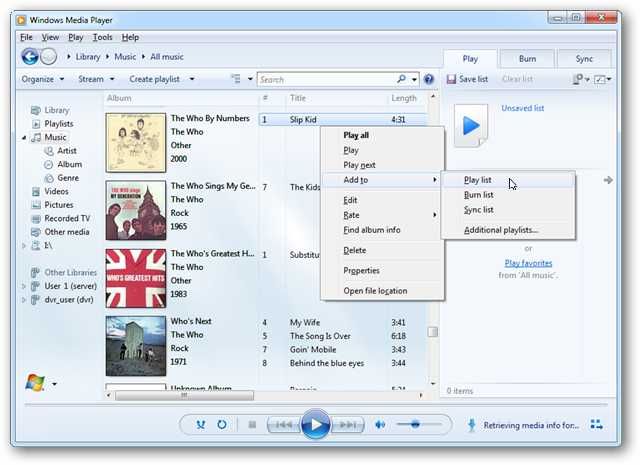The height and width of the screenshot is (465, 640).
Task: Click the seek bar above playback controls
Action: pyautogui.click(x=316, y=404)
